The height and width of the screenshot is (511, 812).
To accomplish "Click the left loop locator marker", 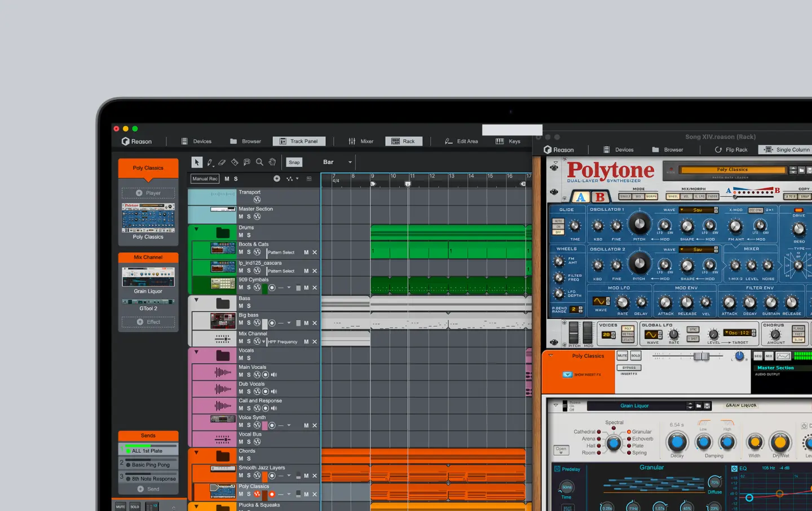I will click(373, 184).
